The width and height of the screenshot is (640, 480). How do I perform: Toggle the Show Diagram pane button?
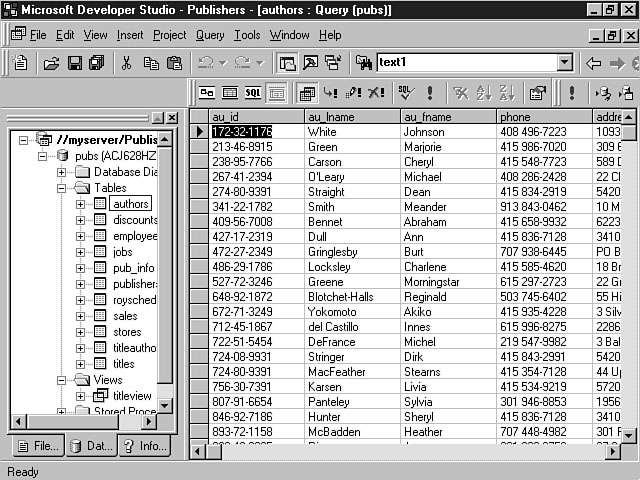click(207, 93)
